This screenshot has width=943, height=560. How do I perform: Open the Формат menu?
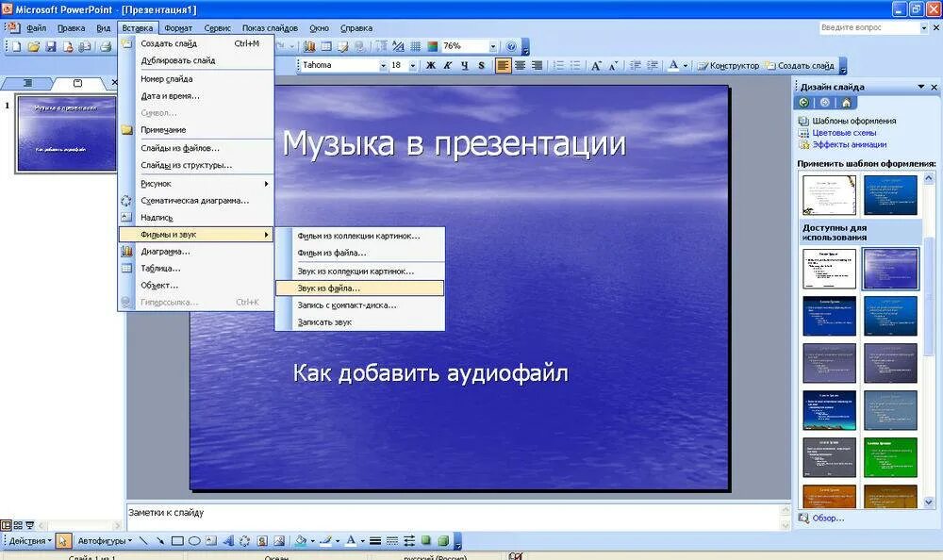(178, 27)
